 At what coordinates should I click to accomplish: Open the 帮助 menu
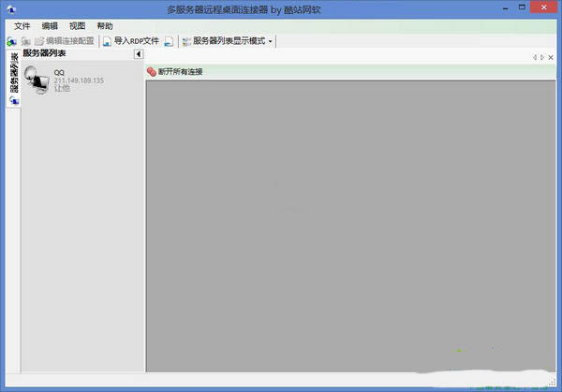pyautogui.click(x=105, y=26)
